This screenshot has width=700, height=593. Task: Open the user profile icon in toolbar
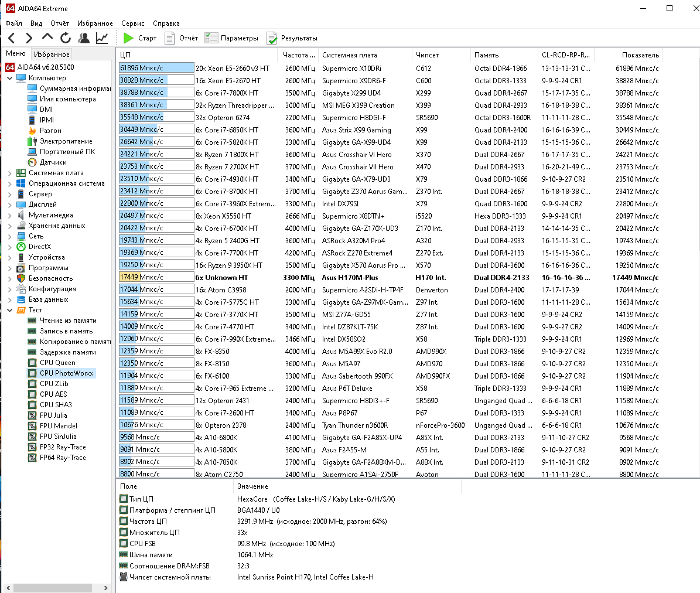(x=84, y=38)
